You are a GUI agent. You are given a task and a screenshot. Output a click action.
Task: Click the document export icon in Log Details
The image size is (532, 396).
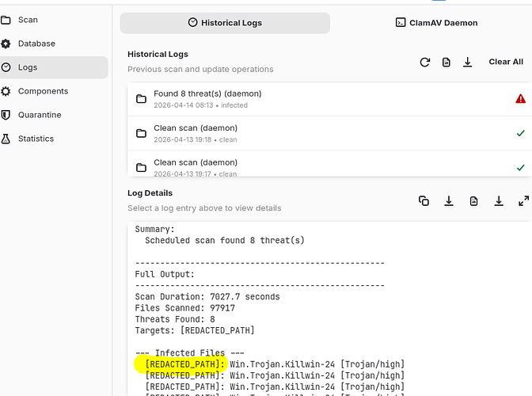point(473,201)
